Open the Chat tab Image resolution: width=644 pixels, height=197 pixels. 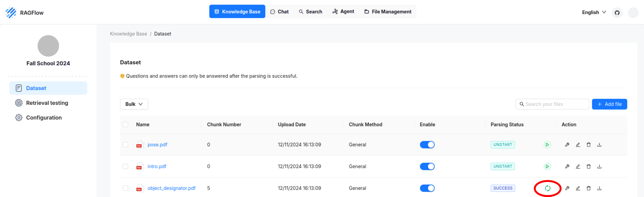click(x=279, y=12)
